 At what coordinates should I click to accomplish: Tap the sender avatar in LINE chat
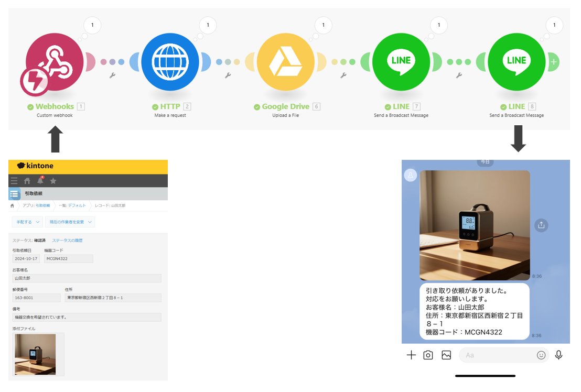point(410,175)
